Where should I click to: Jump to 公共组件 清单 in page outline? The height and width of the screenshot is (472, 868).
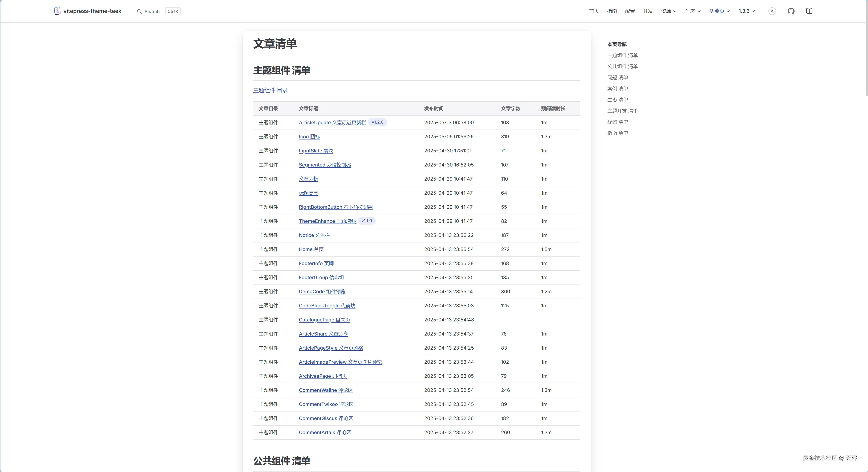tap(622, 66)
